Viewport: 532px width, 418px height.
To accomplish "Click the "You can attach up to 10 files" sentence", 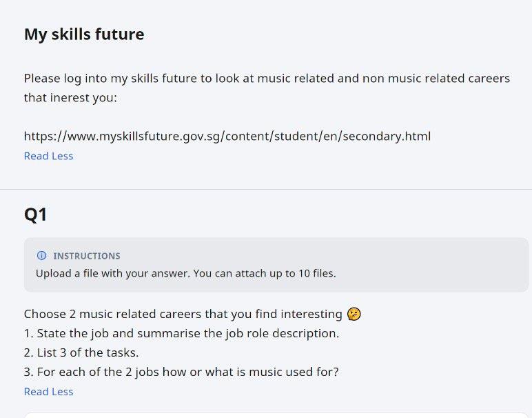I will click(x=265, y=273).
